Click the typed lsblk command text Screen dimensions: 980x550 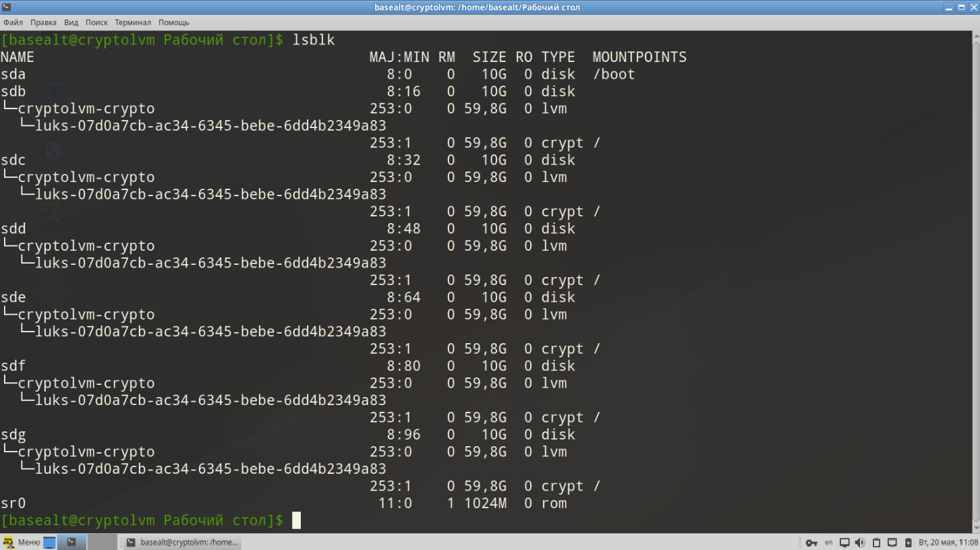click(x=314, y=40)
